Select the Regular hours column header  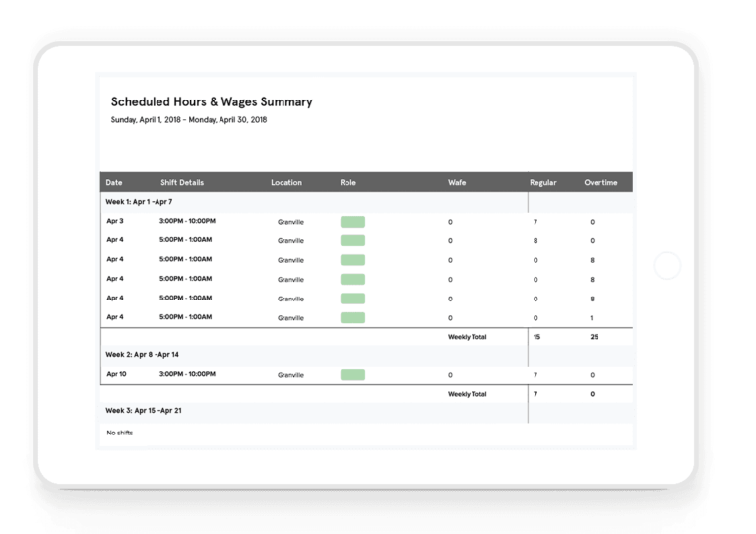[x=542, y=183]
